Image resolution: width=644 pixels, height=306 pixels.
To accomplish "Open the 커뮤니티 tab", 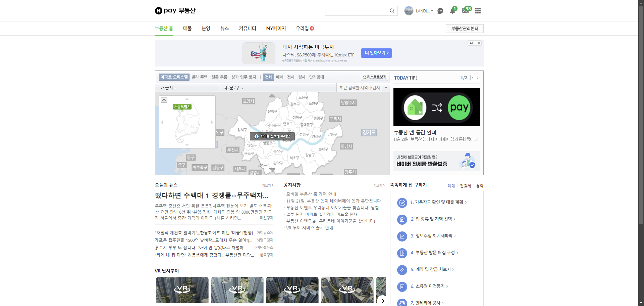I will pos(248,29).
